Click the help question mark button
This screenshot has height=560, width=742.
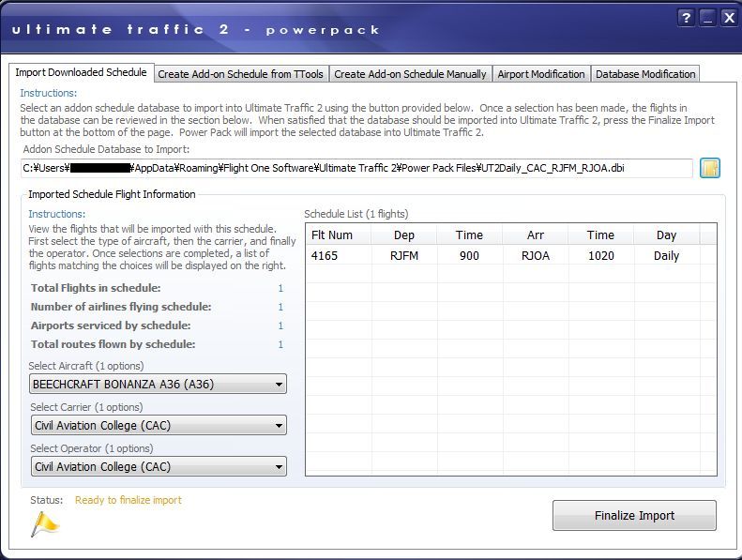click(686, 18)
